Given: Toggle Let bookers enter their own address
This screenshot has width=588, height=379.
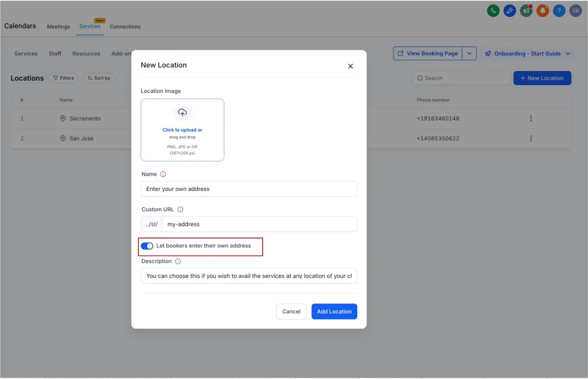Looking at the screenshot, I should (x=147, y=246).
